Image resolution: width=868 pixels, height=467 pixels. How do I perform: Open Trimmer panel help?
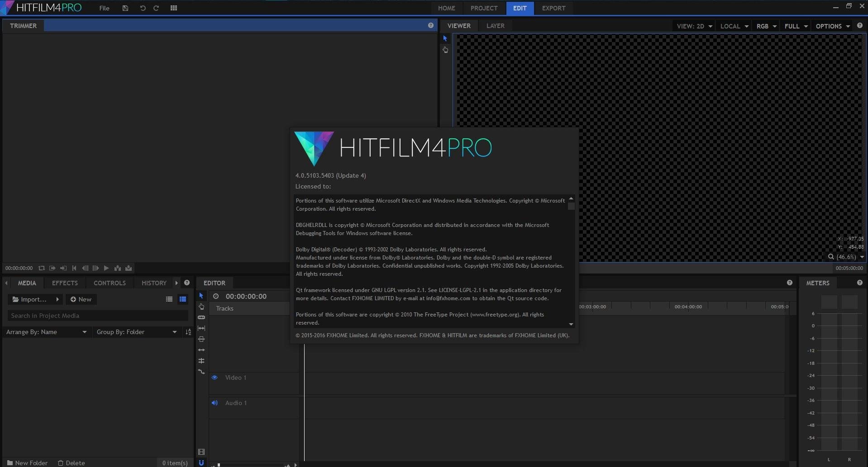(431, 25)
